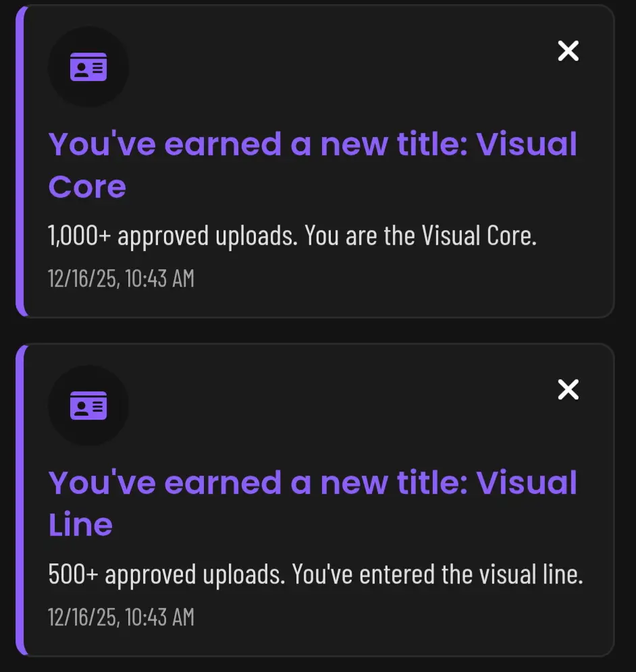Click the timestamp under the Visual Line notification
This screenshot has width=636, height=672.
pos(121,616)
